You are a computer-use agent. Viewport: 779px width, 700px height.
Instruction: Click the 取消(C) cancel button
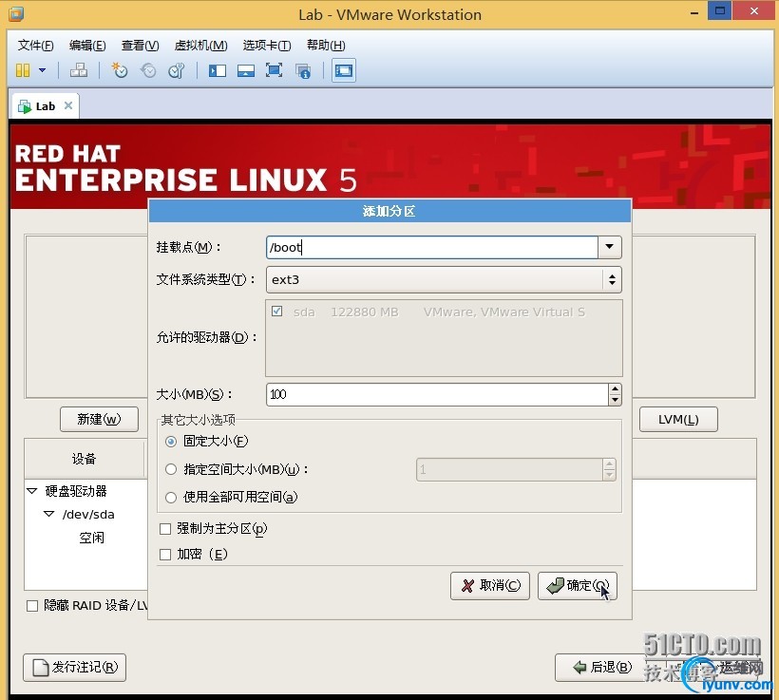pyautogui.click(x=490, y=586)
